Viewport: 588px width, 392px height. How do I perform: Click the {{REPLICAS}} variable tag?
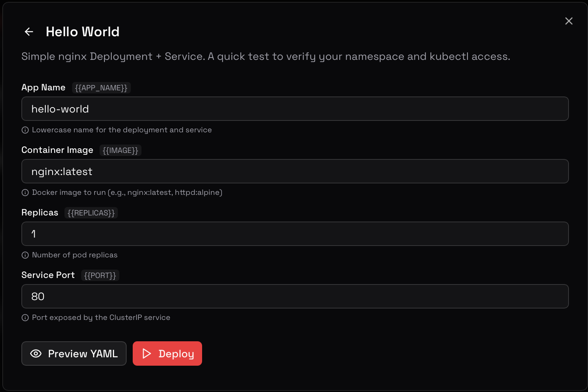pyautogui.click(x=91, y=213)
